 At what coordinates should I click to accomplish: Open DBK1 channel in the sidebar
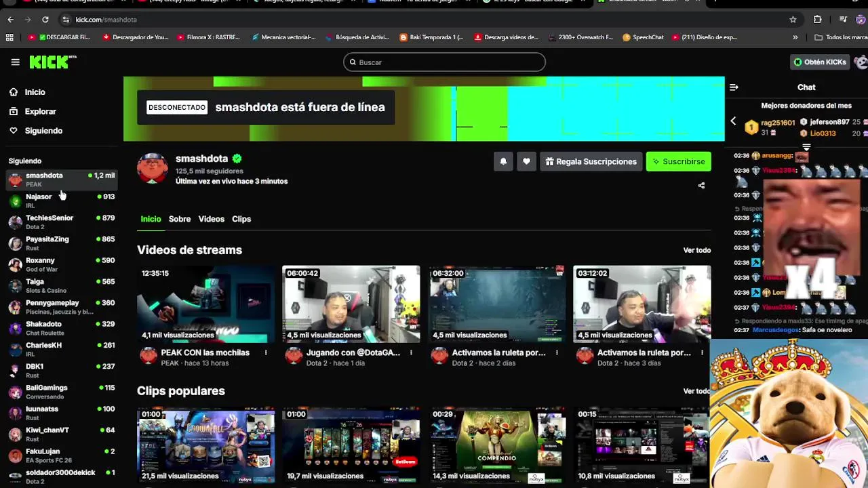[61, 370]
